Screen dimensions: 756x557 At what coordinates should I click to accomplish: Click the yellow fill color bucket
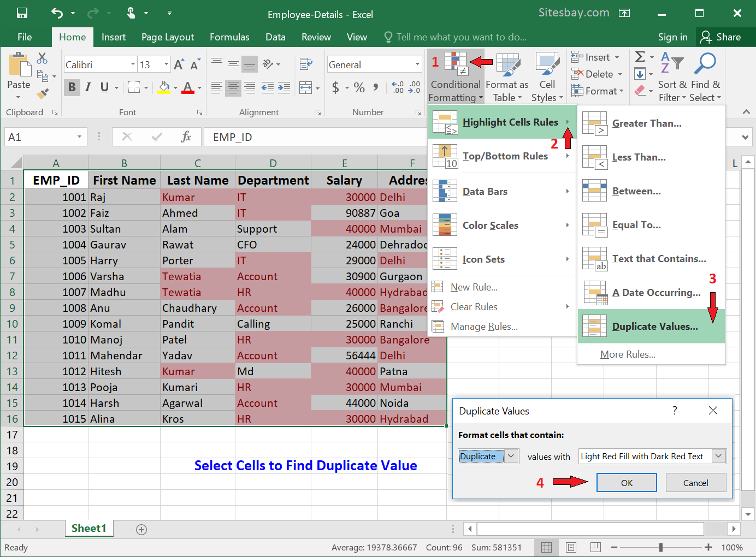[x=163, y=87]
